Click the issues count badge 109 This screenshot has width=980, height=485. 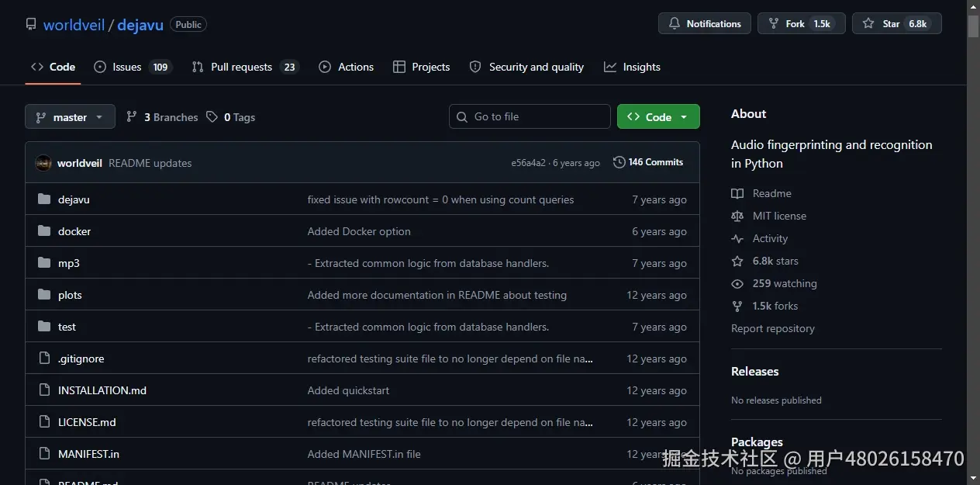(x=160, y=67)
